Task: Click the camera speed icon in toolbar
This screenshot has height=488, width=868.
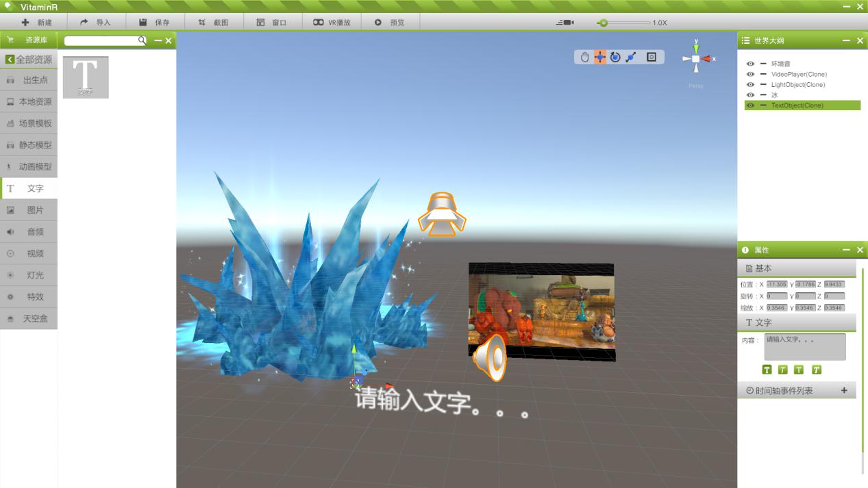Action: point(565,23)
